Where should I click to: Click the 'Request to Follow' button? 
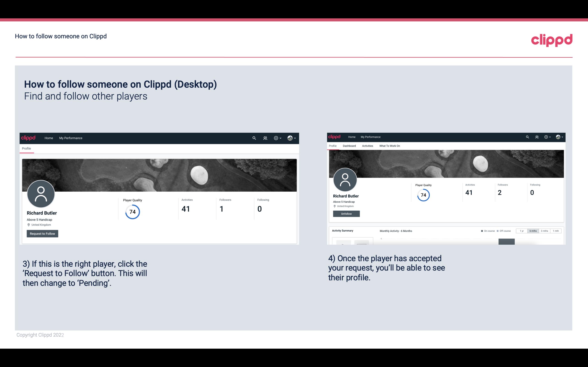pyautogui.click(x=42, y=233)
